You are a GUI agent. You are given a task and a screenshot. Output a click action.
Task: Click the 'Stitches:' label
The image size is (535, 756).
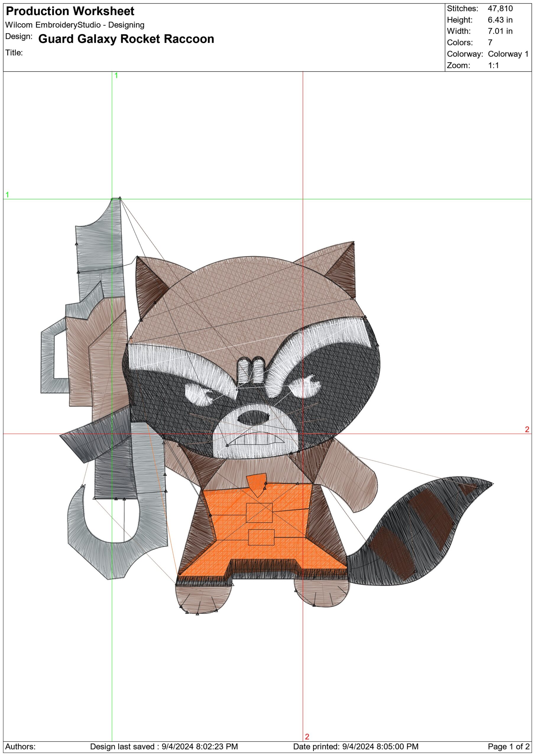463,9
